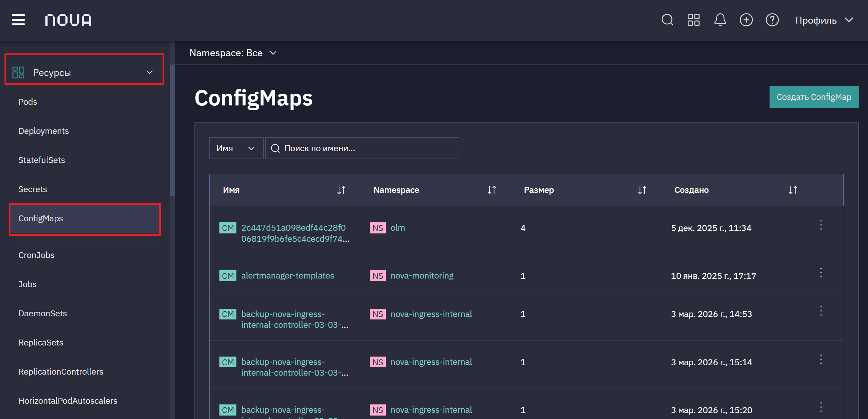Click the plus circle add icon

click(x=746, y=20)
